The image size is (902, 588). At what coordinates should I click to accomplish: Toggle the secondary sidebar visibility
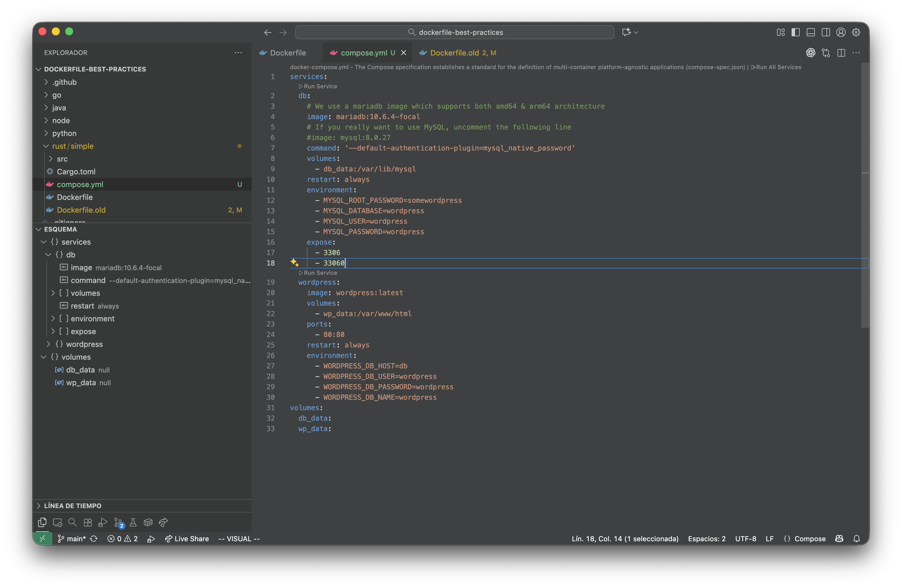click(x=826, y=32)
